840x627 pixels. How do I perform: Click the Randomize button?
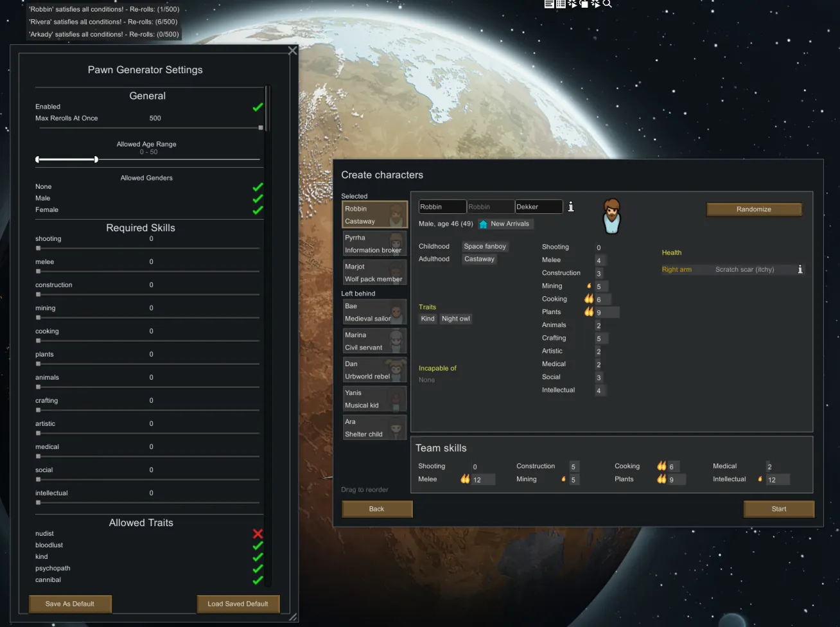pyautogui.click(x=754, y=209)
